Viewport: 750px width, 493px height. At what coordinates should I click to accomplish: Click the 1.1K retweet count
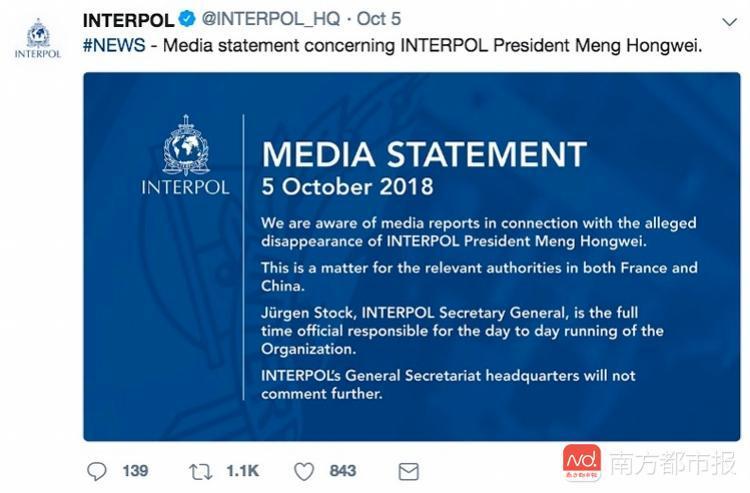pos(243,471)
